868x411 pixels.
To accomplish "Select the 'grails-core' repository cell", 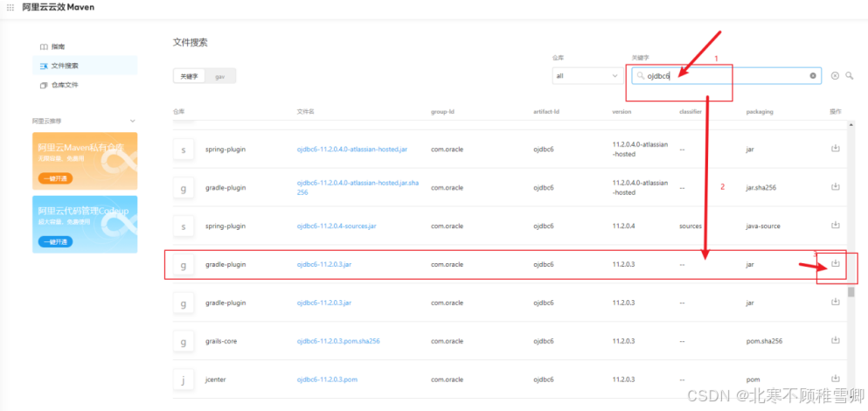I will 221,341.
